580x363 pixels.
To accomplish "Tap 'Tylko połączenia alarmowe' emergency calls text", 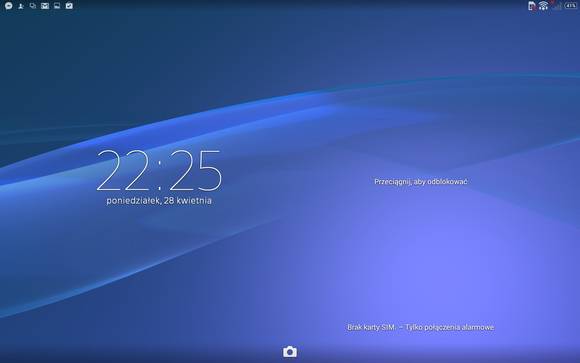I will tap(449, 327).
